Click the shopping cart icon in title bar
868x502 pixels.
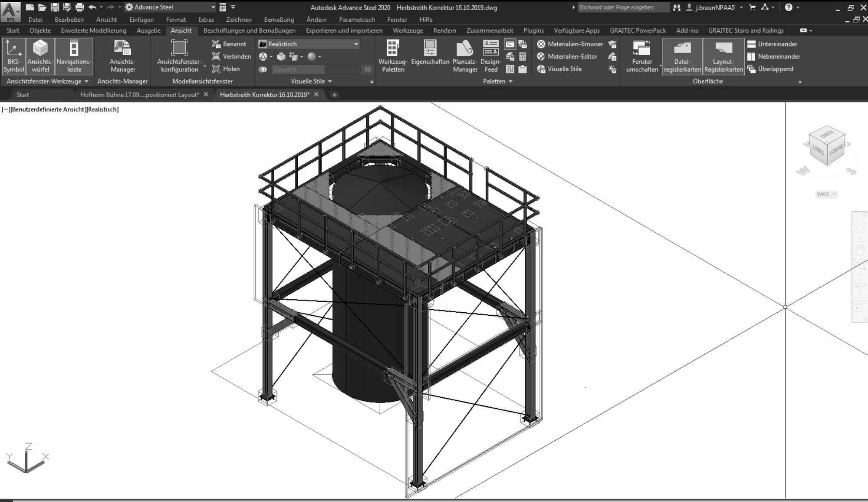click(x=753, y=7)
